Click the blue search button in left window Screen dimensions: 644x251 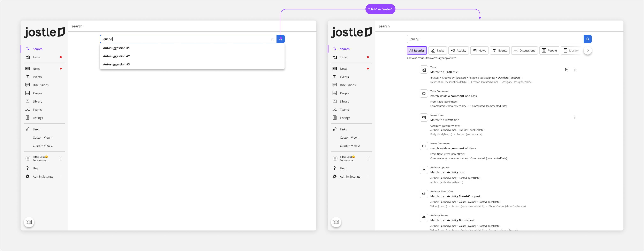point(280,39)
